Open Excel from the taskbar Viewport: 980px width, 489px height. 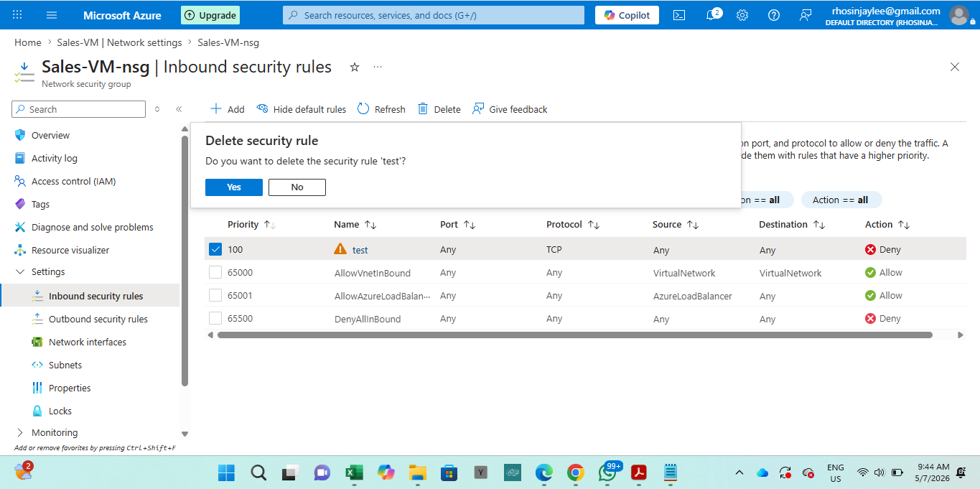[x=354, y=472]
